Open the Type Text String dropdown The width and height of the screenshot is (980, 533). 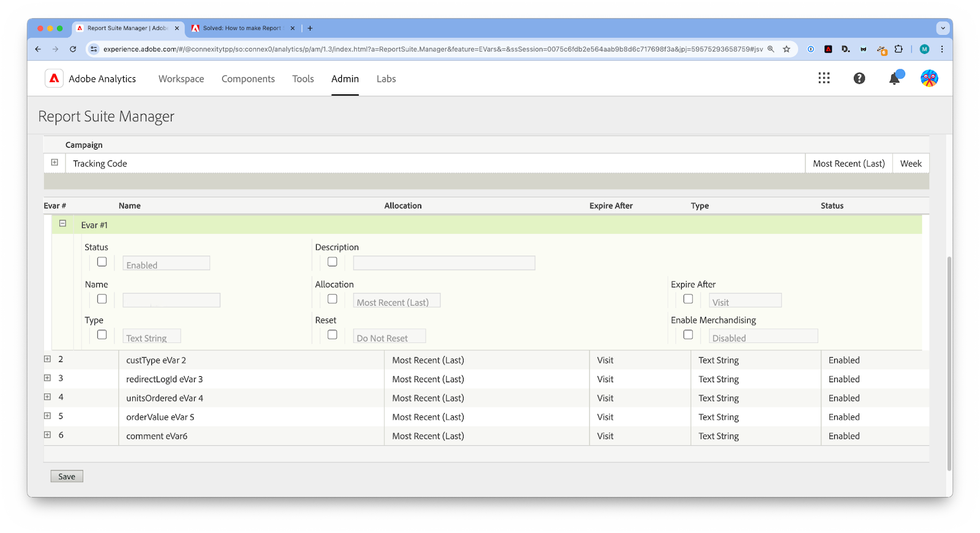click(x=151, y=336)
